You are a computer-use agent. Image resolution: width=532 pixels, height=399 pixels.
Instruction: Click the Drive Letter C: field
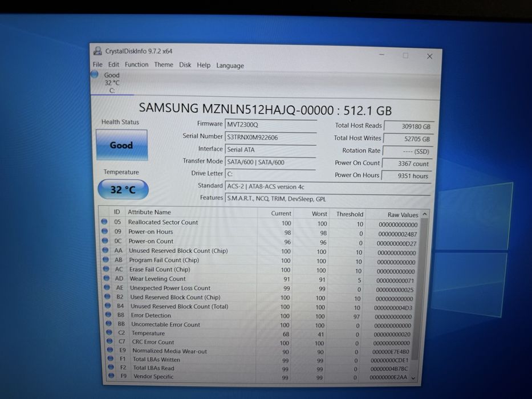click(x=270, y=174)
